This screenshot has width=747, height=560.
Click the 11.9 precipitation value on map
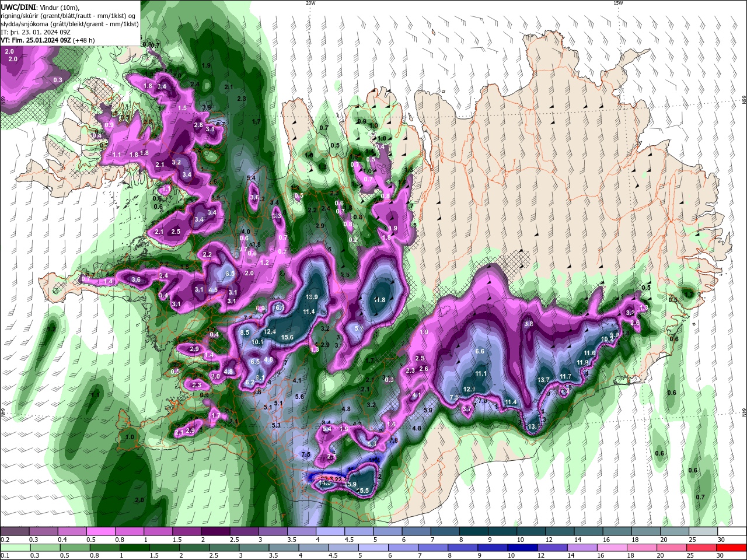(582, 362)
